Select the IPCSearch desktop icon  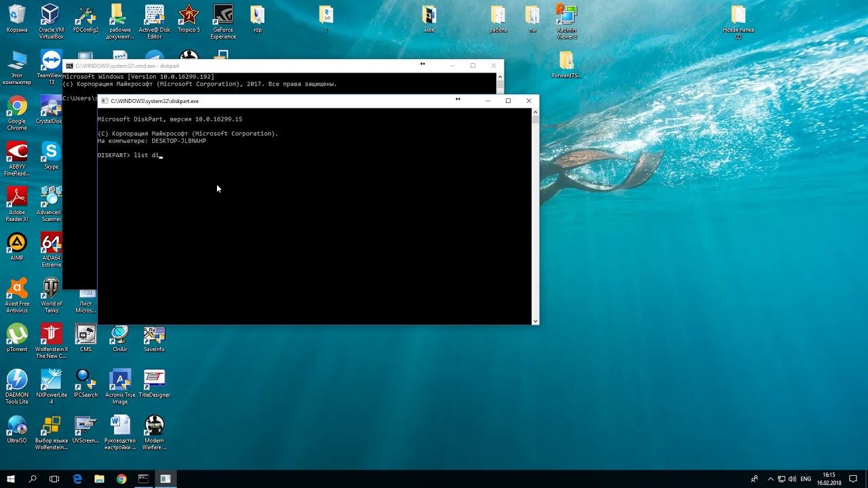point(85,384)
